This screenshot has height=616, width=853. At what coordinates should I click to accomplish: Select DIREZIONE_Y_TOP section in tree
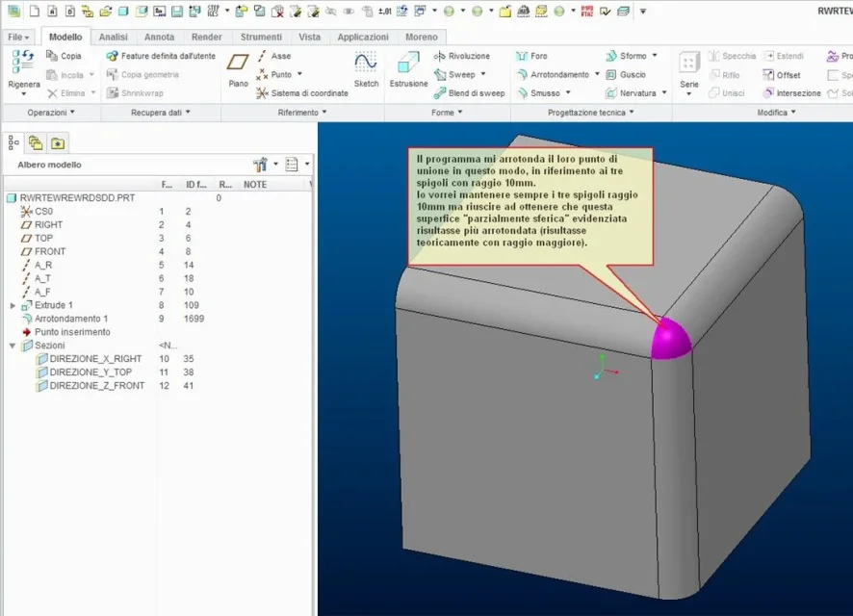(90, 372)
